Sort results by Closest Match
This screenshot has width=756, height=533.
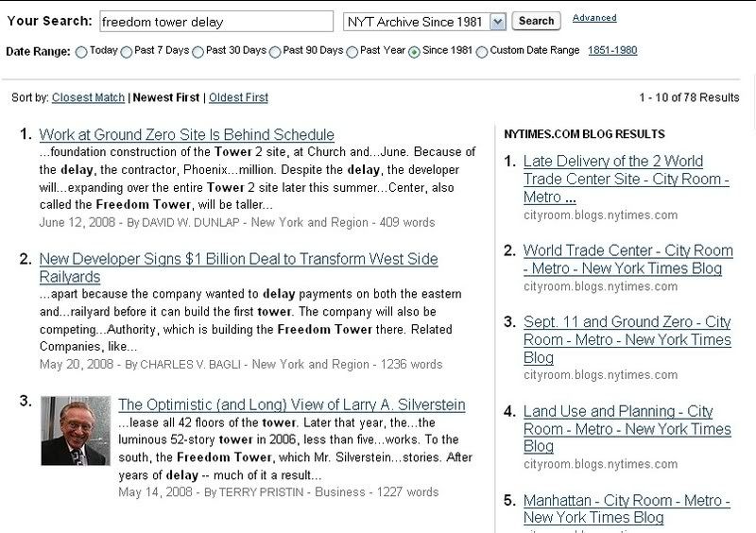pyautogui.click(x=88, y=97)
